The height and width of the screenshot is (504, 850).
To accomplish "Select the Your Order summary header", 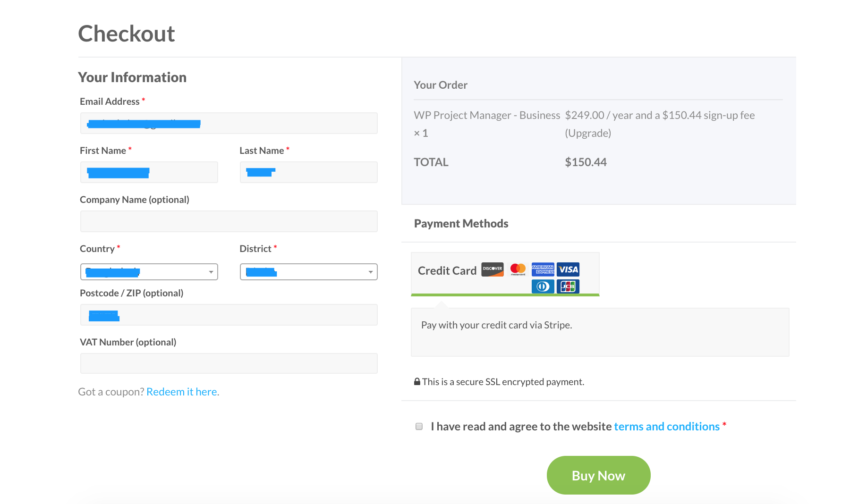I will click(440, 85).
